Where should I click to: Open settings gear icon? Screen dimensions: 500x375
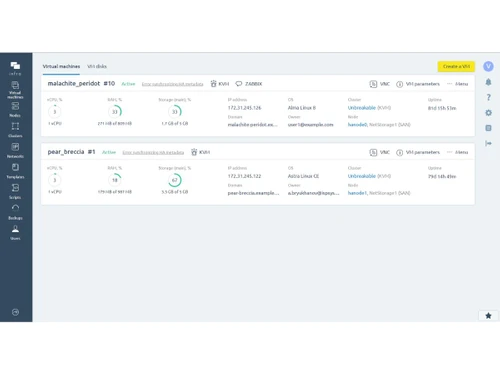488,113
